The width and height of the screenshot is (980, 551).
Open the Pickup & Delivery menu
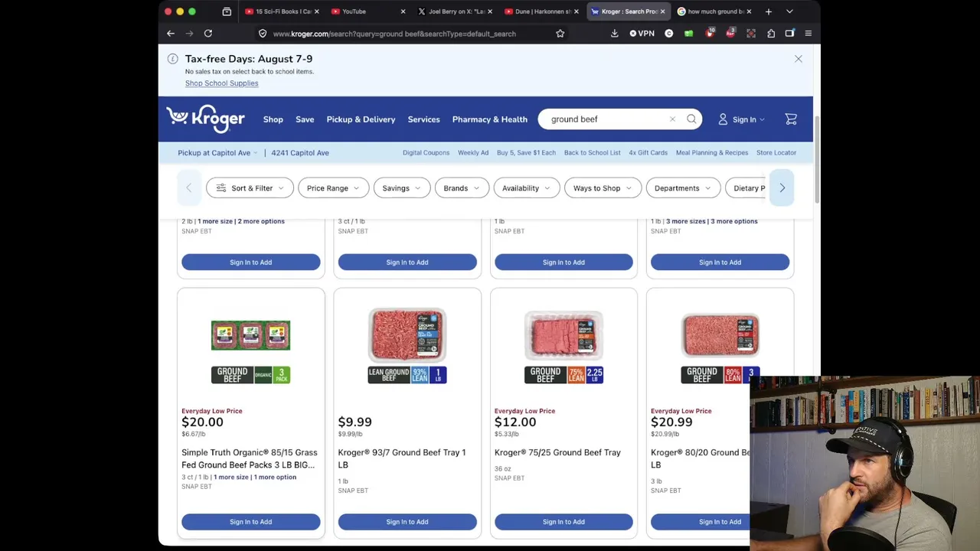[x=361, y=119]
